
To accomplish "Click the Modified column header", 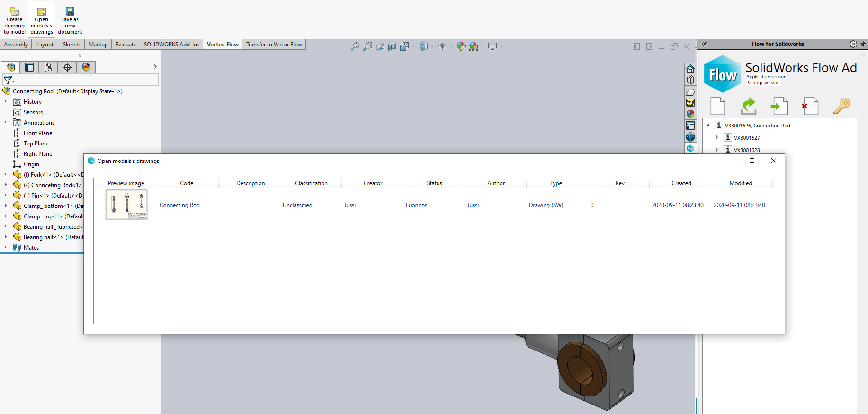I will (740, 183).
